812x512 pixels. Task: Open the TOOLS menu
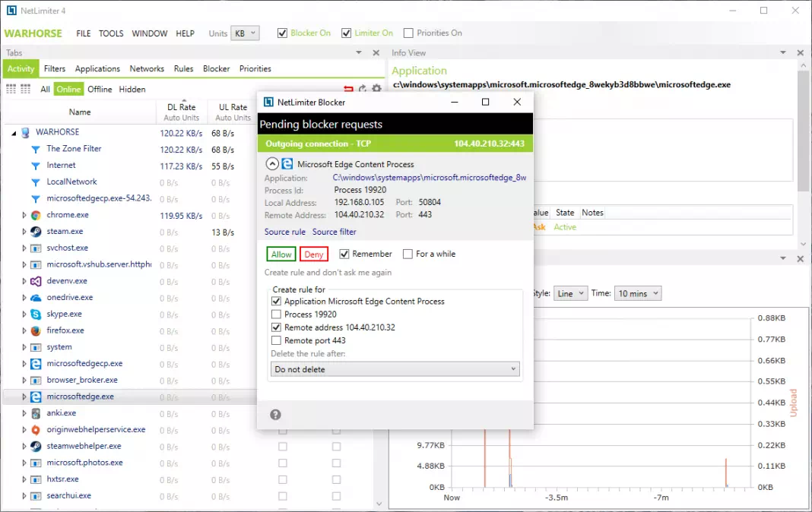111,33
